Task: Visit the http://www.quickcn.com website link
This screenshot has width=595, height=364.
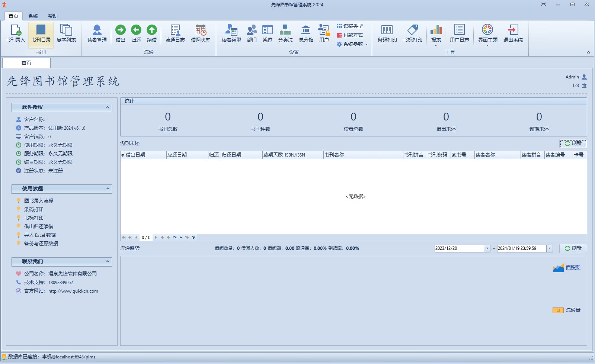Action: [73, 291]
